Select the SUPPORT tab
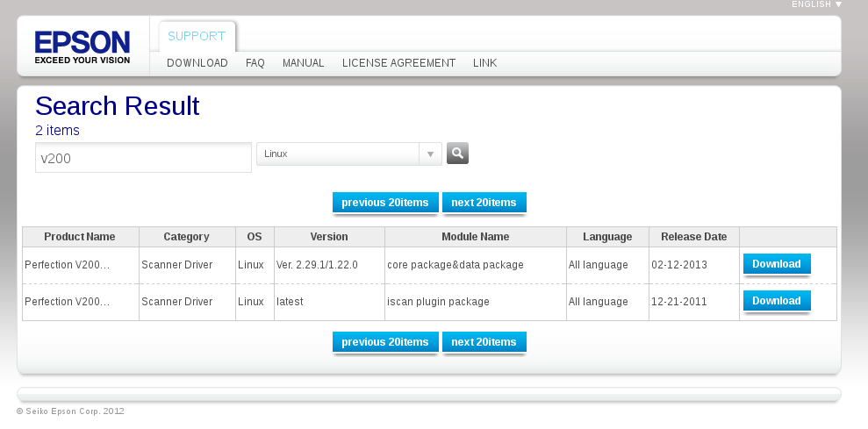 point(197,36)
